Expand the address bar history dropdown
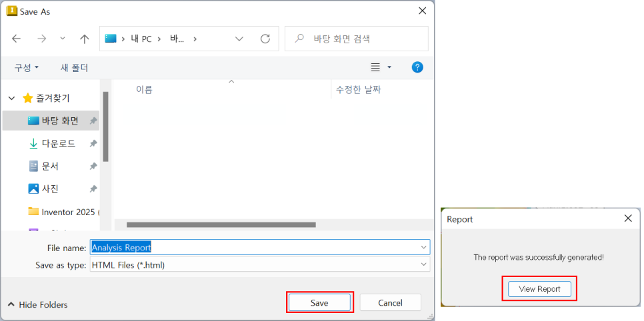The image size is (644, 321). 239,39
